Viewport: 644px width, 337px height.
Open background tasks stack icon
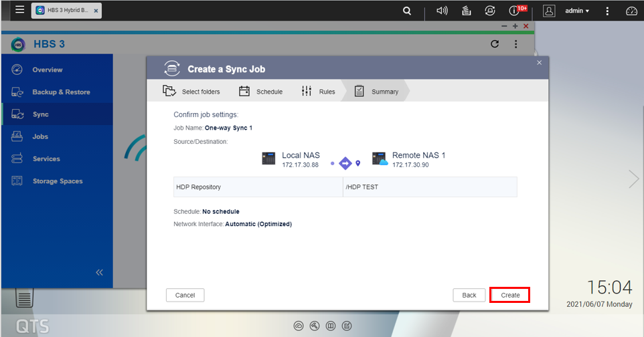click(466, 11)
